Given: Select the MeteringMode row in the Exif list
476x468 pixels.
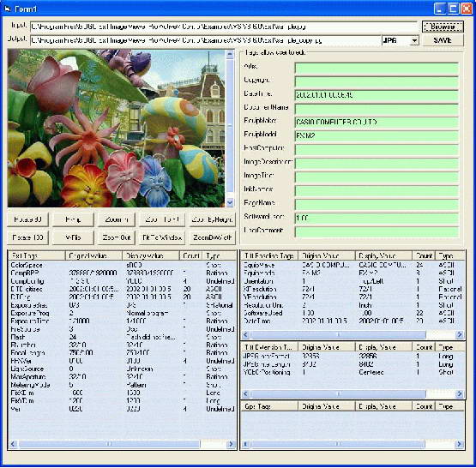Looking at the screenshot, I should [x=122, y=385].
